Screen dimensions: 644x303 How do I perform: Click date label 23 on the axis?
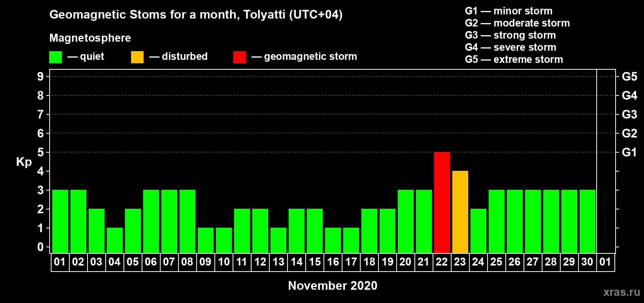[x=460, y=262]
